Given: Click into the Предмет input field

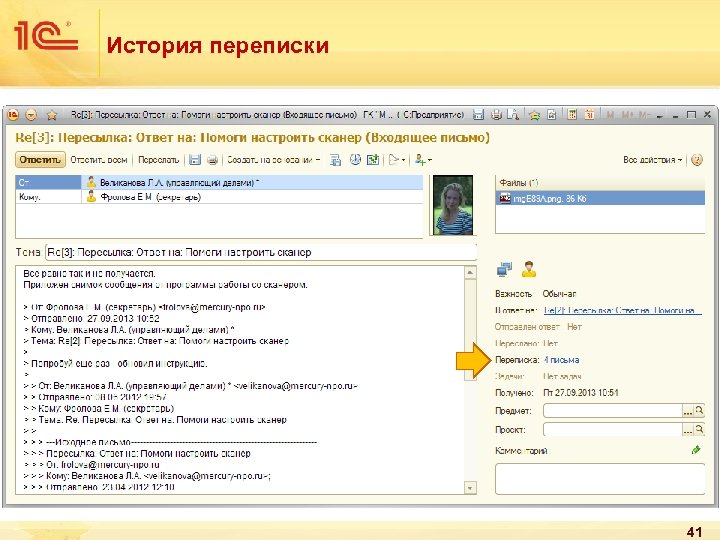Looking at the screenshot, I should [x=613, y=411].
